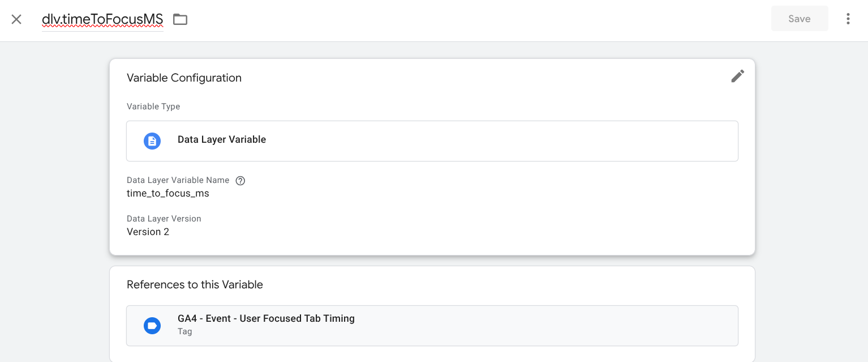Click the Data Layer Variable Name label
This screenshot has width=868, height=362.
pos(178,180)
